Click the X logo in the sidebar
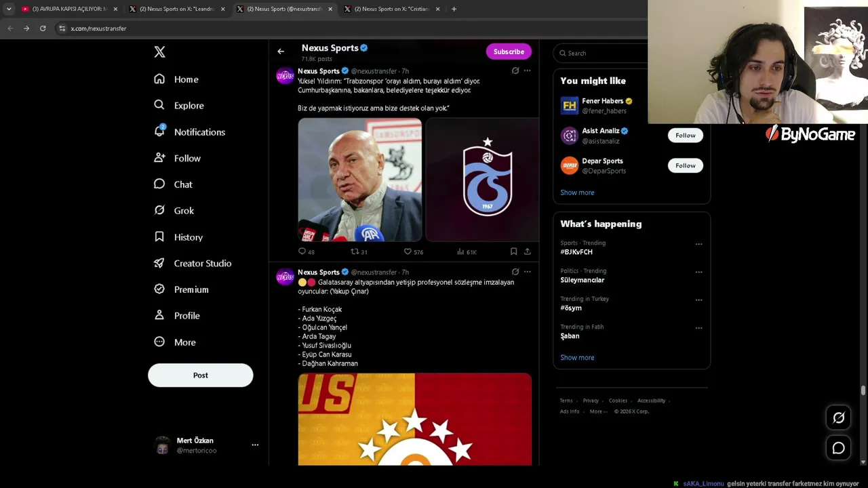The width and height of the screenshot is (868, 488). point(159,52)
